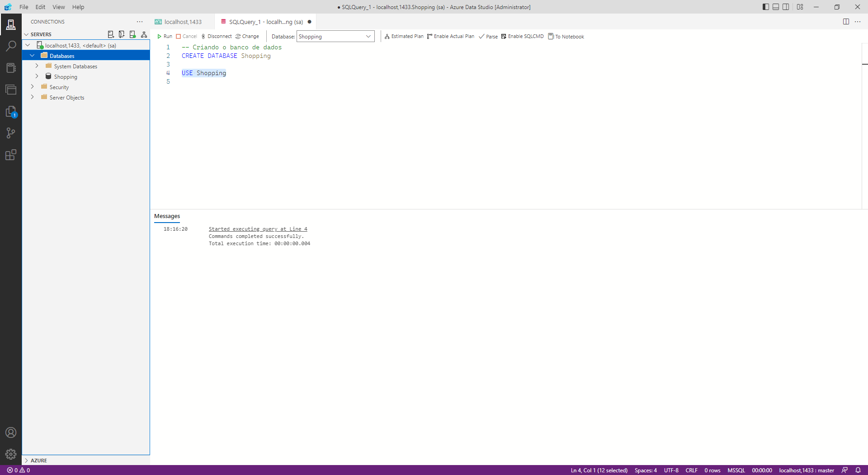Expand the Security folder
868x475 pixels.
(x=32, y=87)
